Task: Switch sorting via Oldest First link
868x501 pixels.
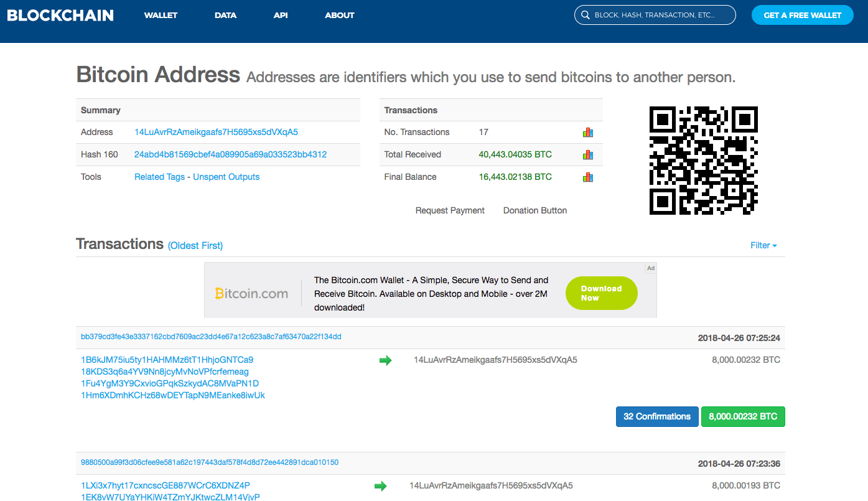Action: 195,245
